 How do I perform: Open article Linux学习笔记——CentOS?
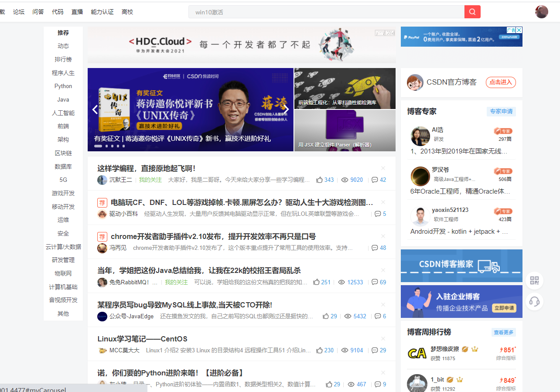coord(142,339)
